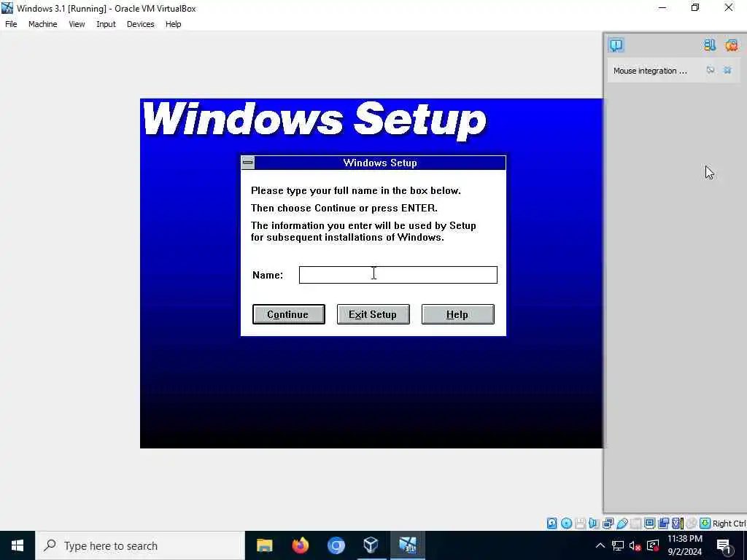Open the Windows Action Center
Image resolution: width=747 pixels, height=560 pixels.
(x=724, y=545)
